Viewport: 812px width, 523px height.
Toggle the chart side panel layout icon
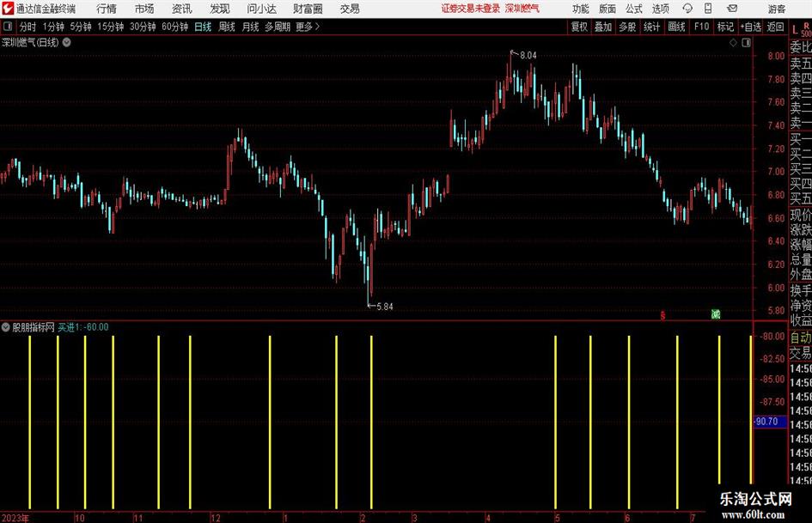point(746,43)
